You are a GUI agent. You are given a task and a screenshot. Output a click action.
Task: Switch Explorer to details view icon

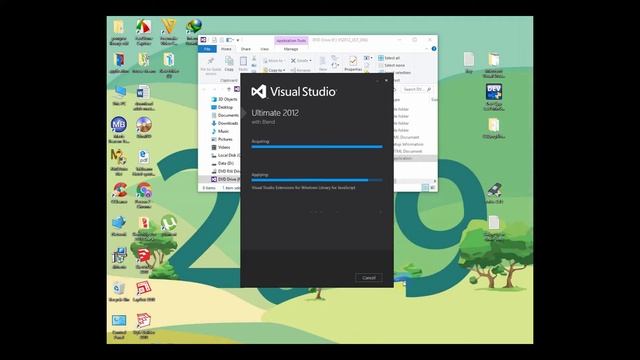pyautogui.click(x=425, y=187)
